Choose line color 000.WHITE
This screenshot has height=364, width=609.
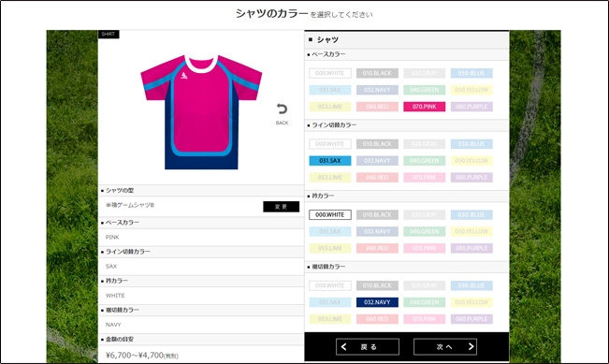tap(330, 144)
